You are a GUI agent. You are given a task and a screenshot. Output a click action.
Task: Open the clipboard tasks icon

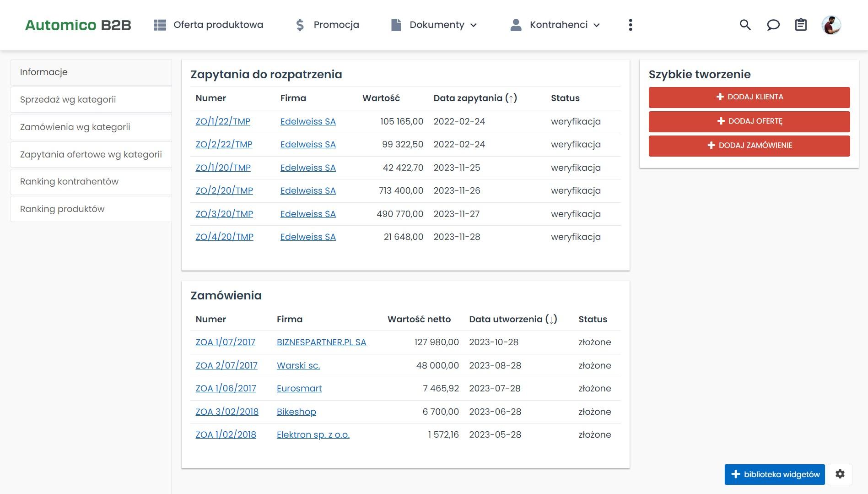click(x=801, y=25)
